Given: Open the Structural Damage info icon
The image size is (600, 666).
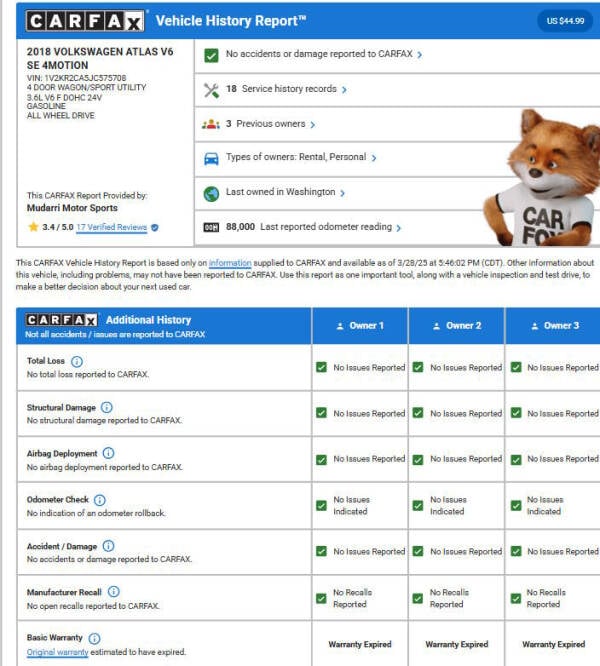Looking at the screenshot, I should pos(107,407).
